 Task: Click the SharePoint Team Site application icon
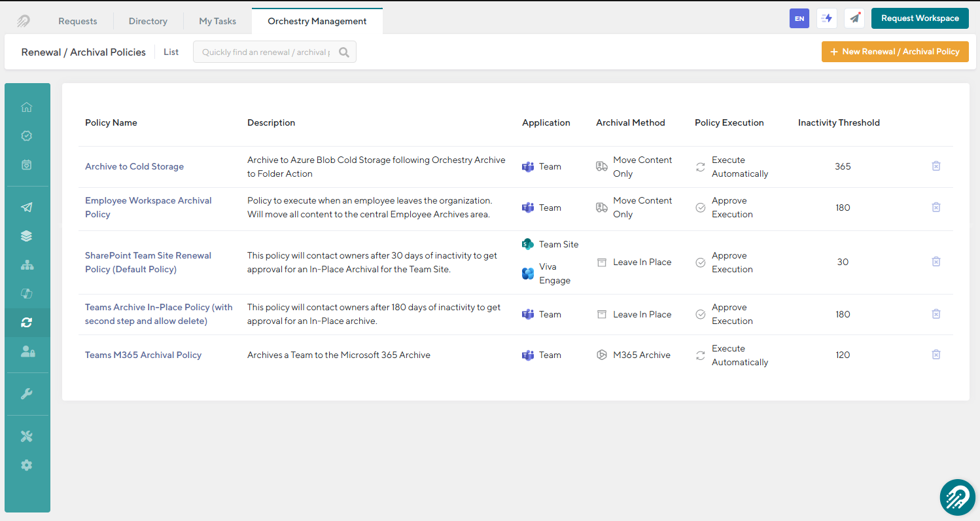pyautogui.click(x=528, y=244)
